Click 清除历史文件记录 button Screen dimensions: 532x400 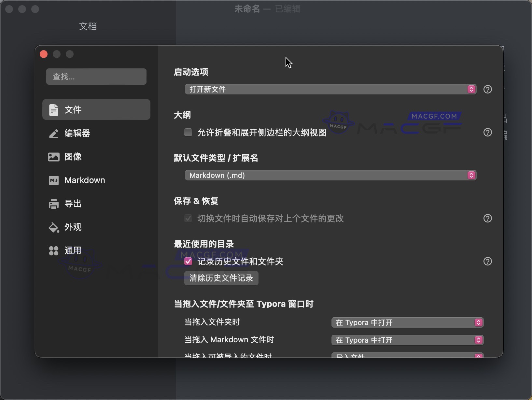(x=221, y=278)
